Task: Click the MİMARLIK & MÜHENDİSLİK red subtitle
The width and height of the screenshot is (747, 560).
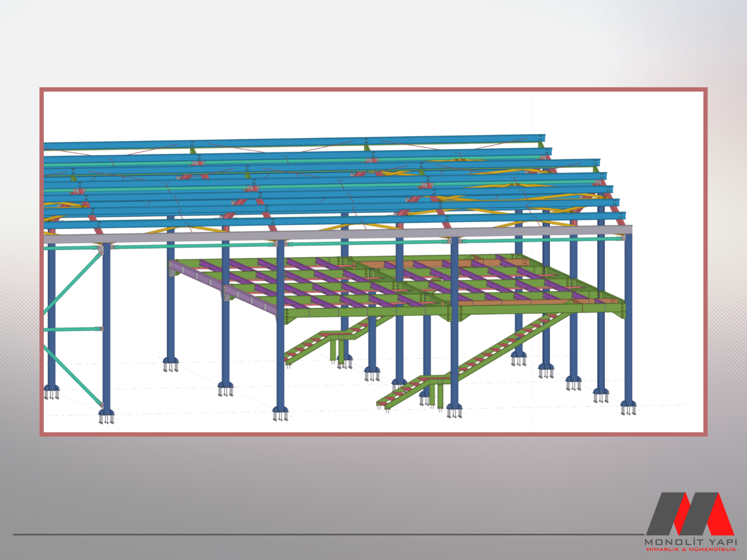Action: [691, 549]
